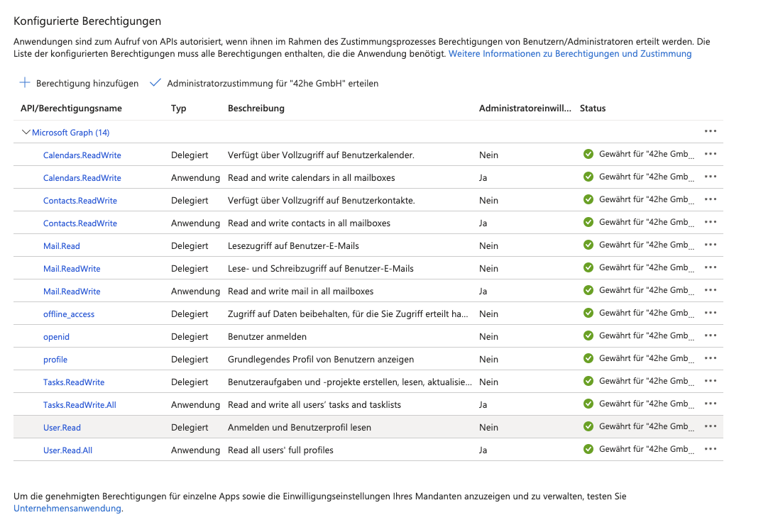Click the checkmark icon for Administratorzustimmung erteilen

[x=155, y=83]
